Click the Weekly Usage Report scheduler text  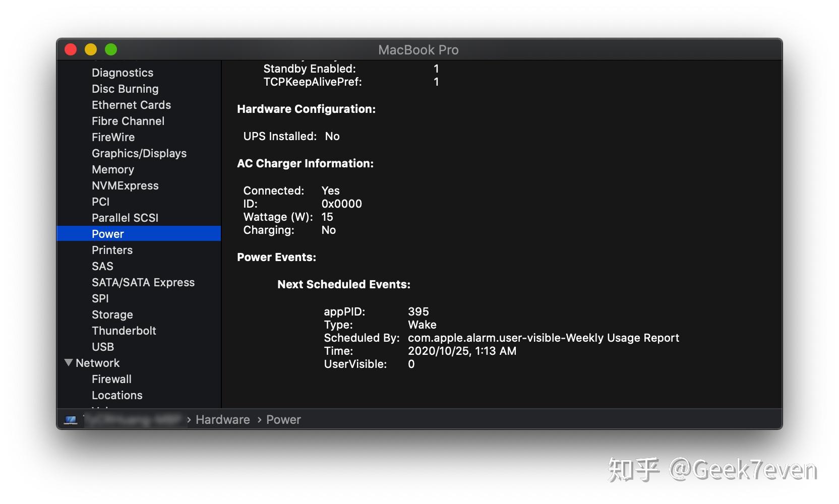point(544,338)
